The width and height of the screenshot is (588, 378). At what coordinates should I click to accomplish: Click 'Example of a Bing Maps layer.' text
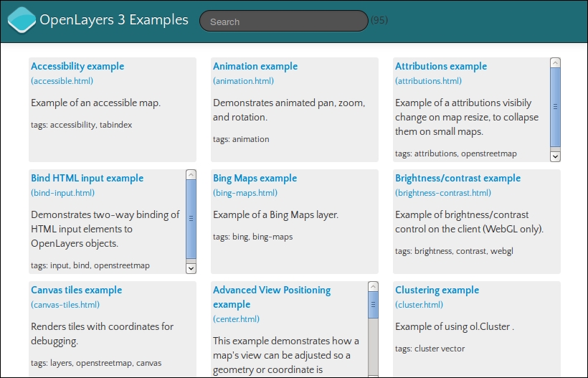click(275, 215)
